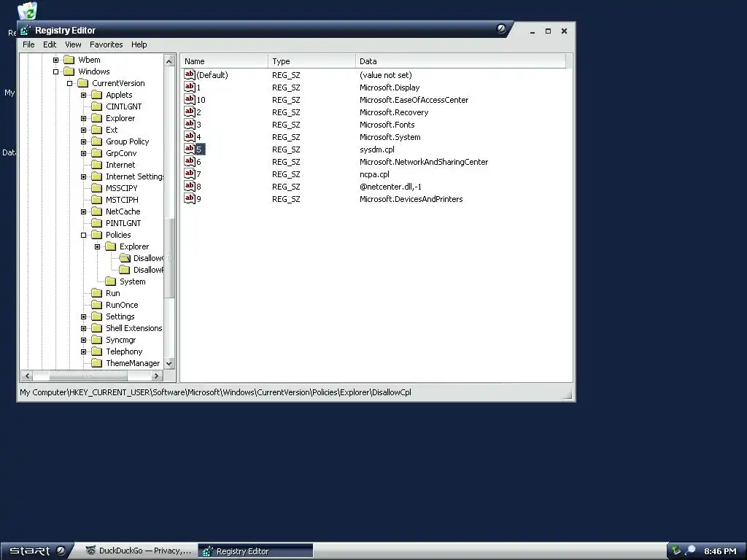Image resolution: width=747 pixels, height=560 pixels.
Task: Click the ab icon of value 3
Action: click(x=190, y=124)
